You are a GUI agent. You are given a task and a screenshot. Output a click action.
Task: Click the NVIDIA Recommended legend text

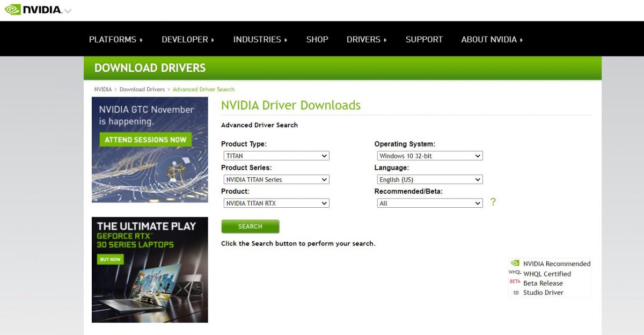(557, 264)
